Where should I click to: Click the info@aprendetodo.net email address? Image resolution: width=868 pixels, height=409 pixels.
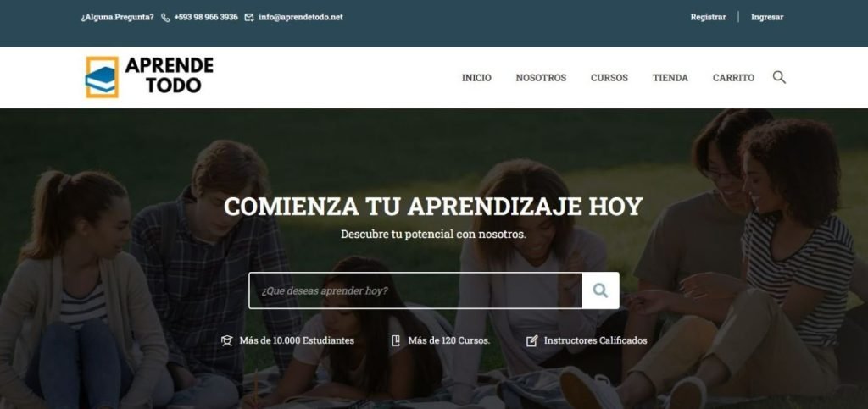[300, 17]
